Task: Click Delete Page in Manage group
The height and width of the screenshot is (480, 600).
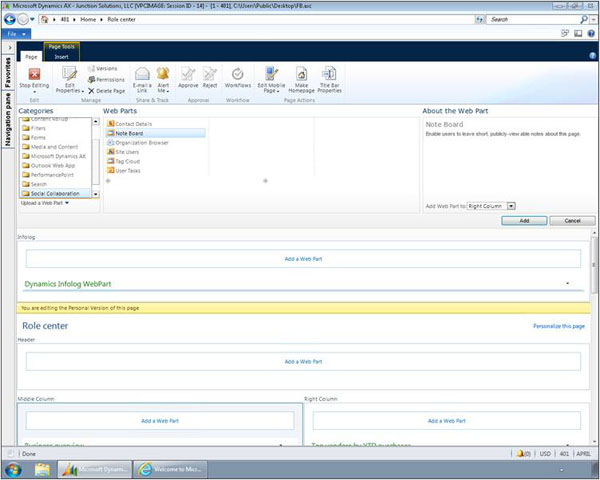Action: click(x=106, y=90)
